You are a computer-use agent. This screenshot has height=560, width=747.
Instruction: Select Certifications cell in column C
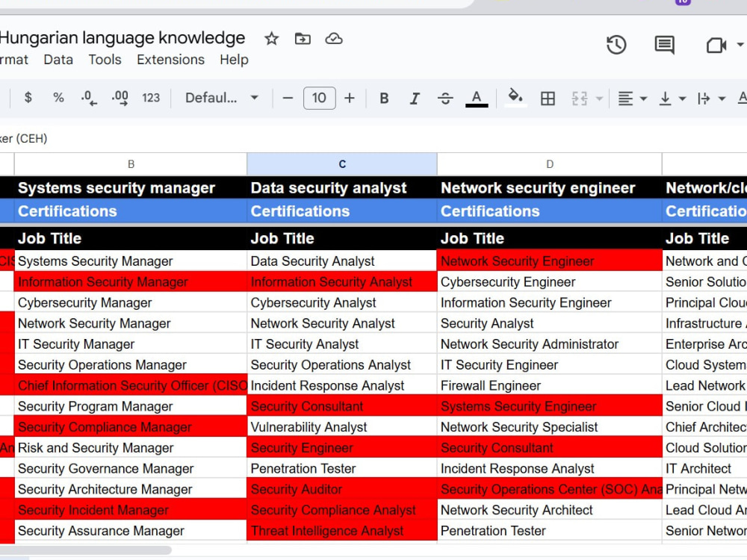click(342, 211)
